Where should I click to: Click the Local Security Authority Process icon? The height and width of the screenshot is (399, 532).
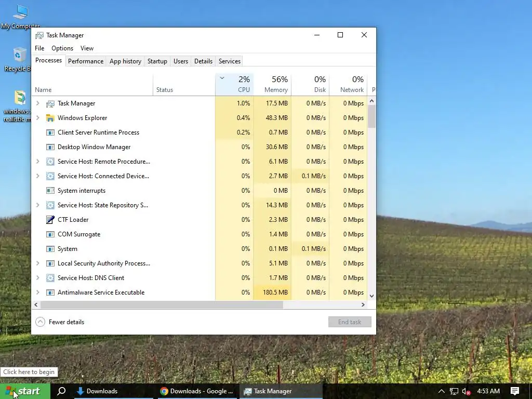click(50, 263)
